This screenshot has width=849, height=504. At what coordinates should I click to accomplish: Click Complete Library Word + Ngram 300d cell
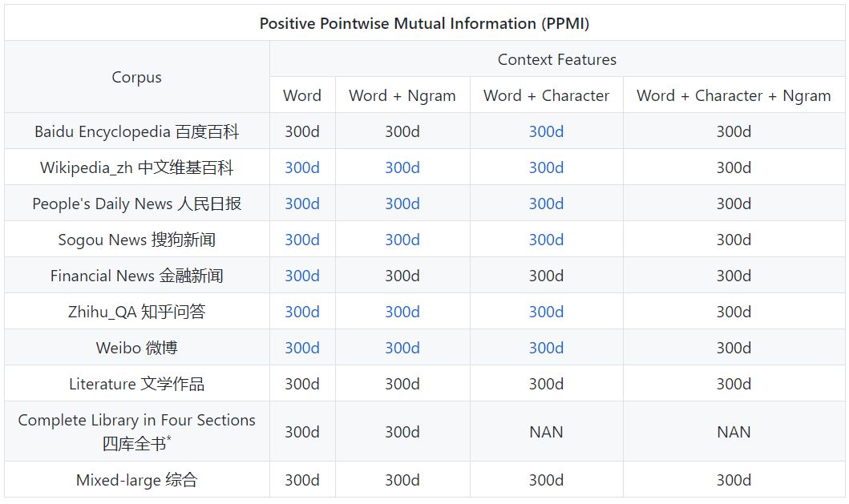[402, 432]
